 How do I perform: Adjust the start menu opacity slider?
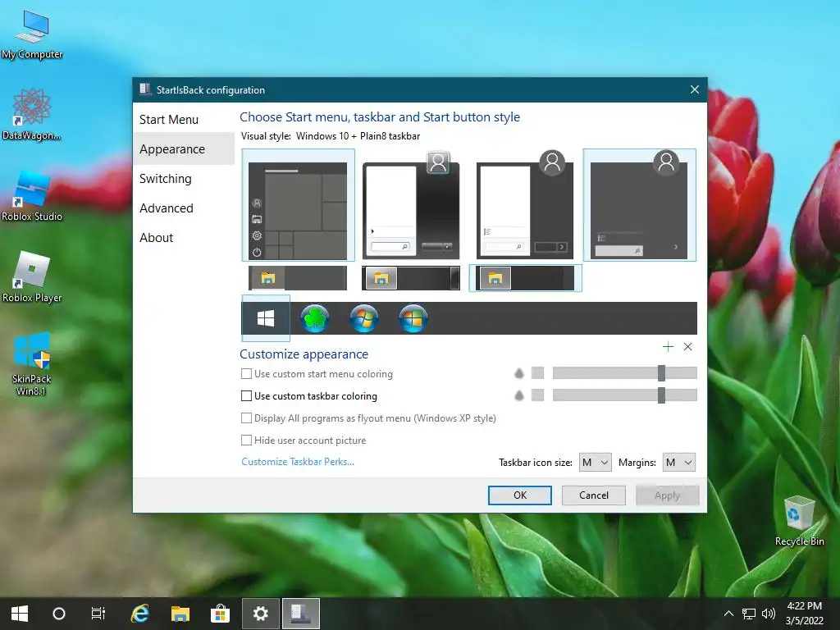click(624, 373)
